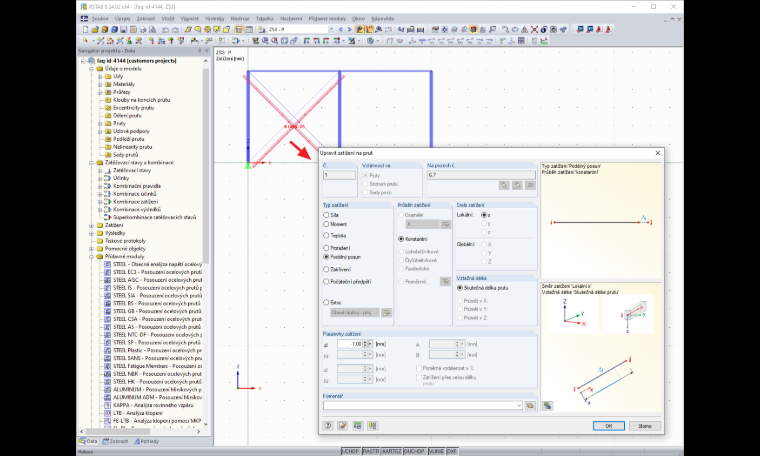Open the Komentář combo box dropdown
Screen dimensions: 760x456
(x=519, y=406)
